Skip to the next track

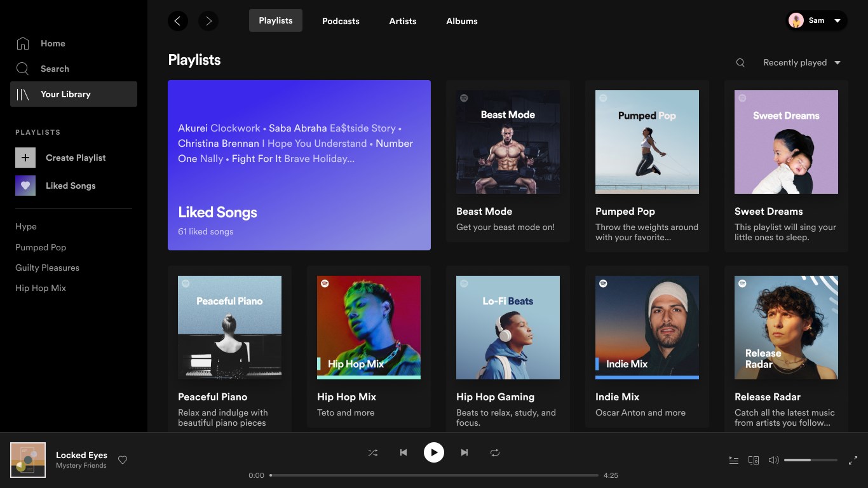point(465,452)
